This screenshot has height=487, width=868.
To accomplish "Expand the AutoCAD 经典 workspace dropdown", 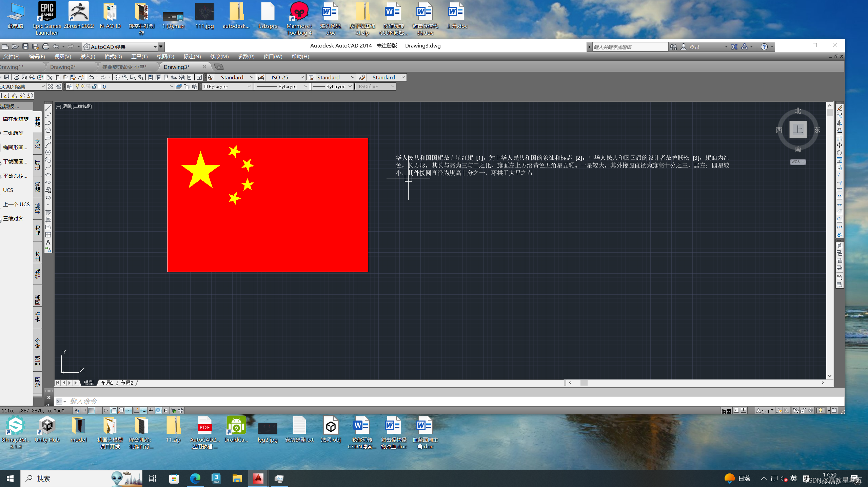I will pos(155,47).
